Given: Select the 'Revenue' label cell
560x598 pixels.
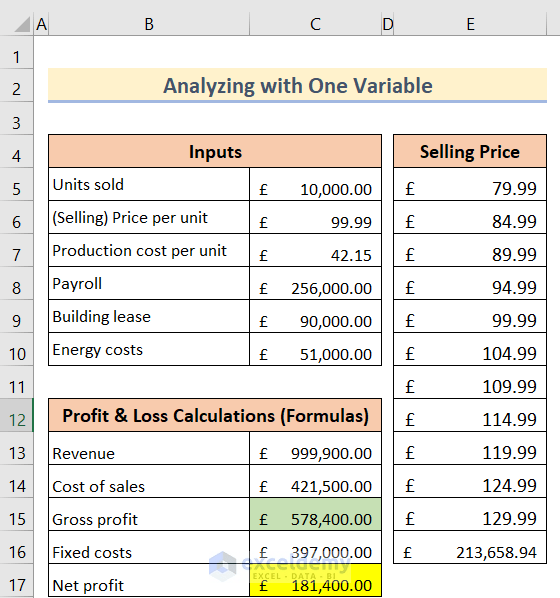Looking at the screenshot, I should (x=149, y=448).
